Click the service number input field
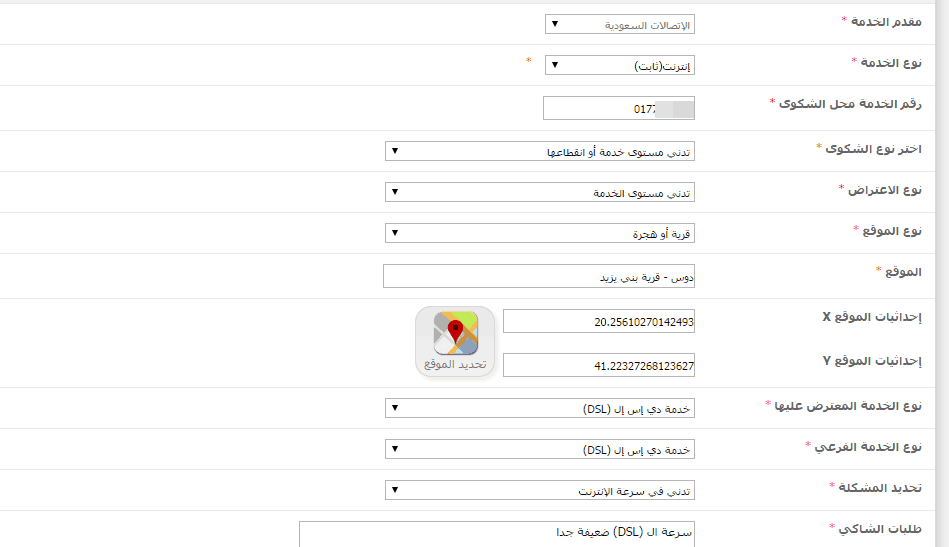 tap(618, 108)
